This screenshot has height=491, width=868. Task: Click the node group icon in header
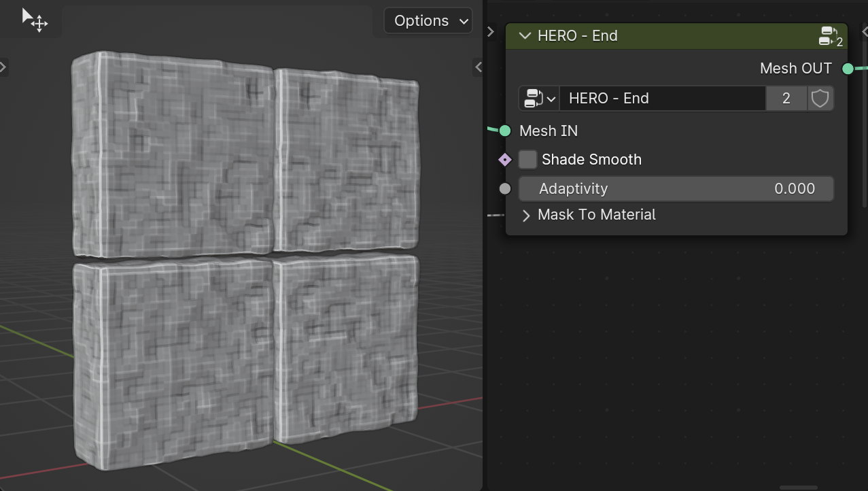click(831, 36)
